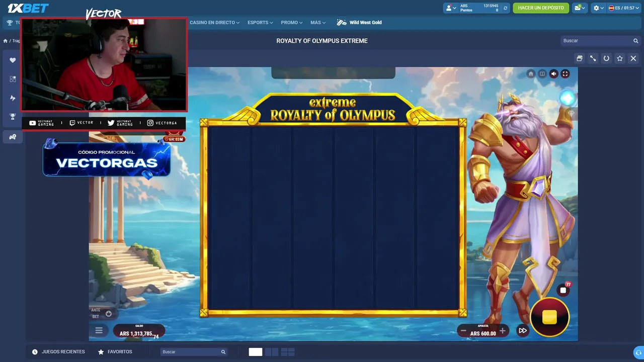
Task: Click the ARS 600.00 bet amount
Action: click(x=483, y=333)
